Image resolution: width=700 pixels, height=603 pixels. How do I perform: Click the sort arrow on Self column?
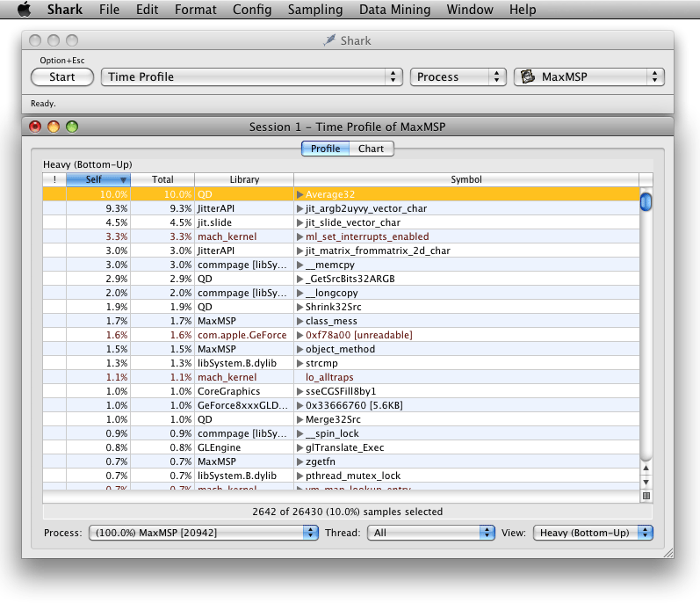[x=122, y=179]
